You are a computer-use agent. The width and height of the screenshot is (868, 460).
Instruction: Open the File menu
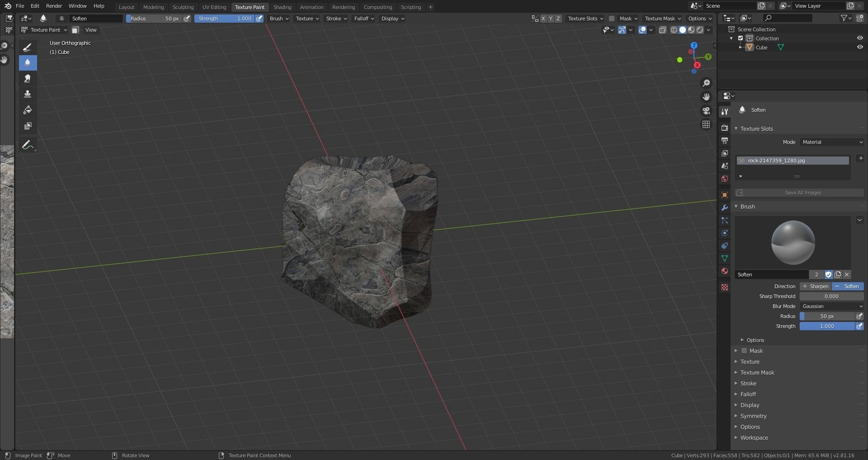(20, 6)
